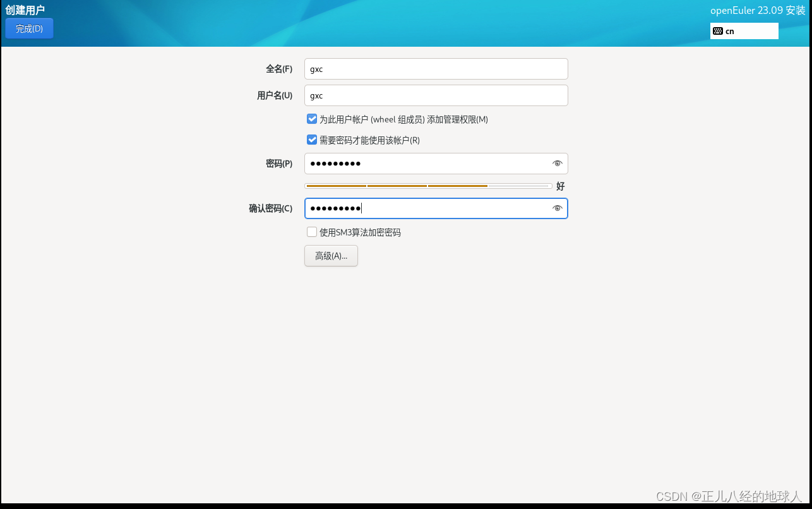The width and height of the screenshot is (812, 509).
Task: Click the 完成(D) done button
Action: pyautogui.click(x=29, y=28)
